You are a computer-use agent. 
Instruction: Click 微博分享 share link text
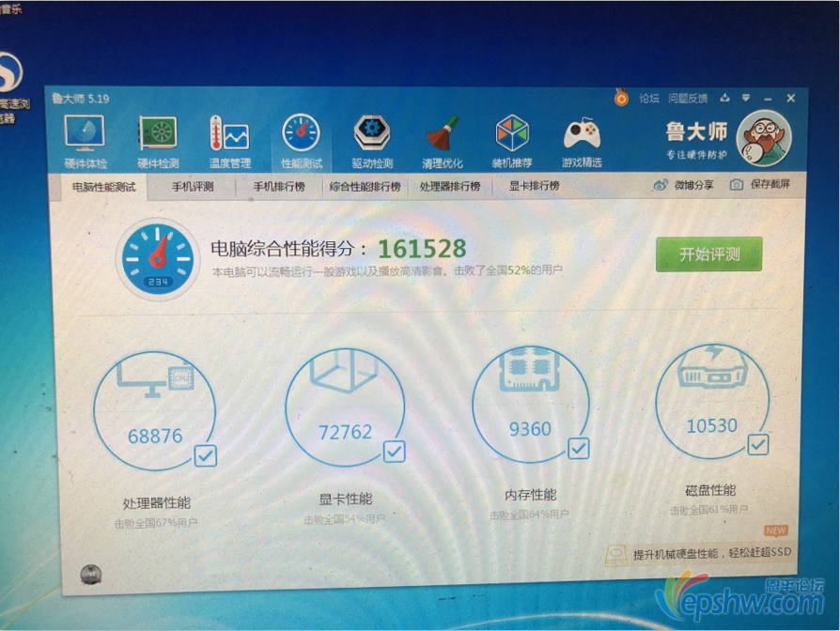click(x=693, y=185)
